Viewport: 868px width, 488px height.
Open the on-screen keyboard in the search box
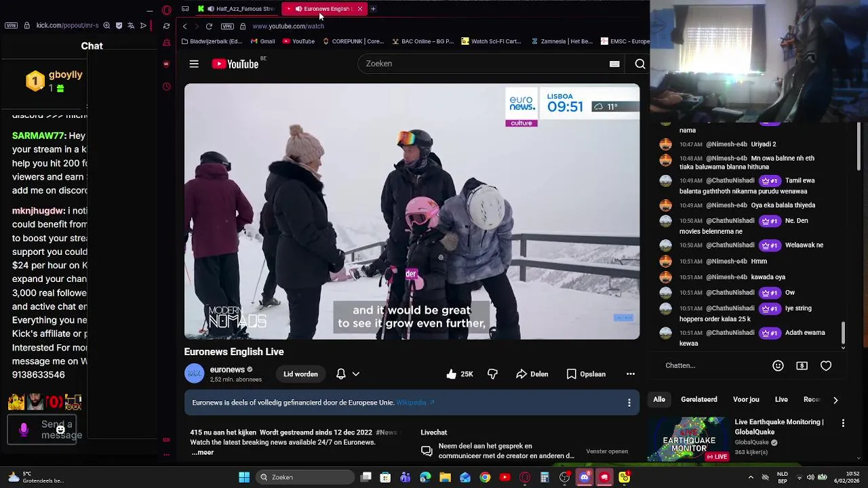614,64
